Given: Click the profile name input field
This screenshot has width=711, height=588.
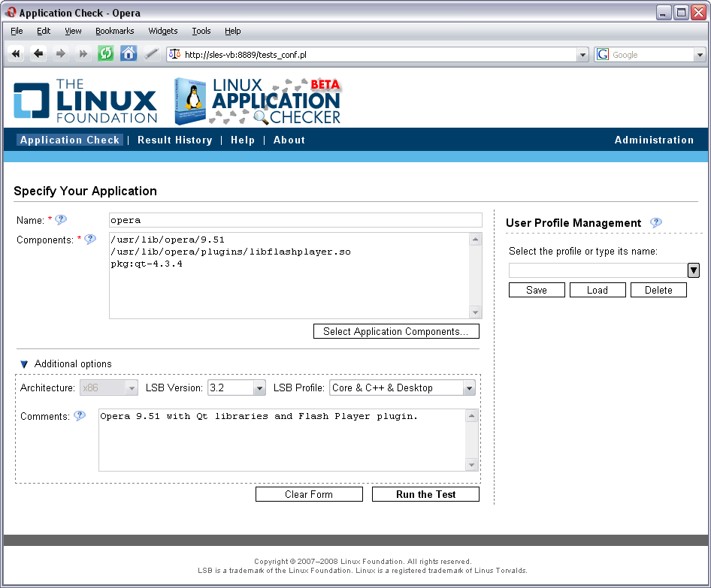Looking at the screenshot, I should point(598,270).
